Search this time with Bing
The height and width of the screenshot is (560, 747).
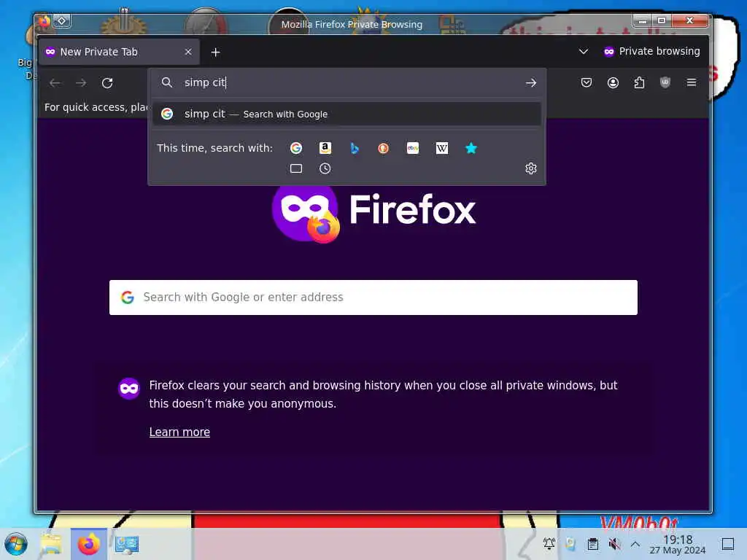(355, 148)
